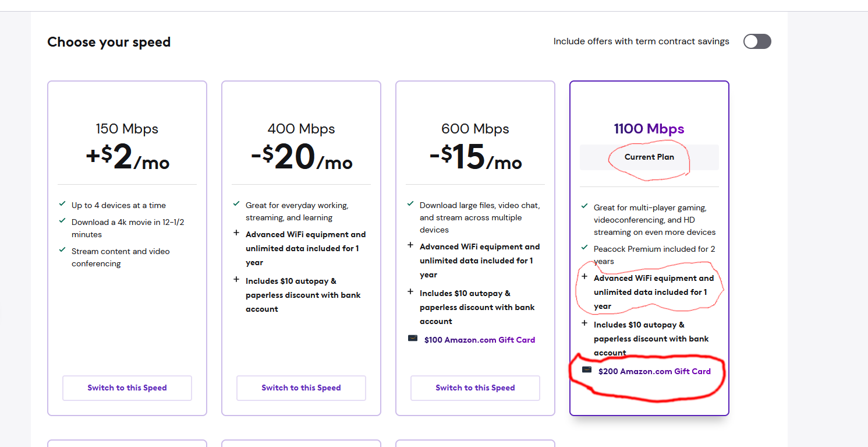Expand Advanced WiFi plus icon in 600 Mbps card
Viewport: 868px width, 447px height.
coord(410,245)
